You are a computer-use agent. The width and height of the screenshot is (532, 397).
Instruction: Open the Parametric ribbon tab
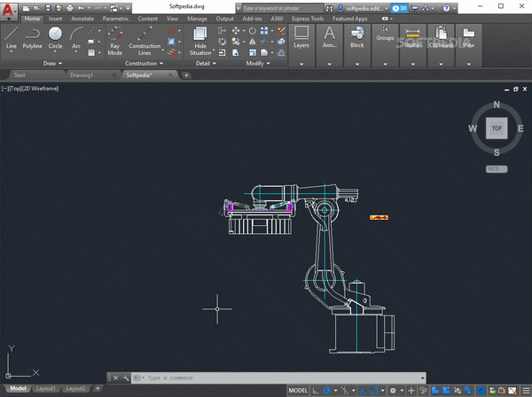point(115,19)
